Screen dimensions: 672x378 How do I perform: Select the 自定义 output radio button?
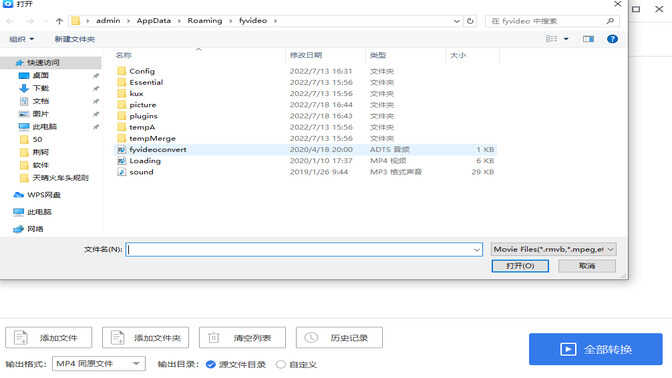tap(281, 364)
